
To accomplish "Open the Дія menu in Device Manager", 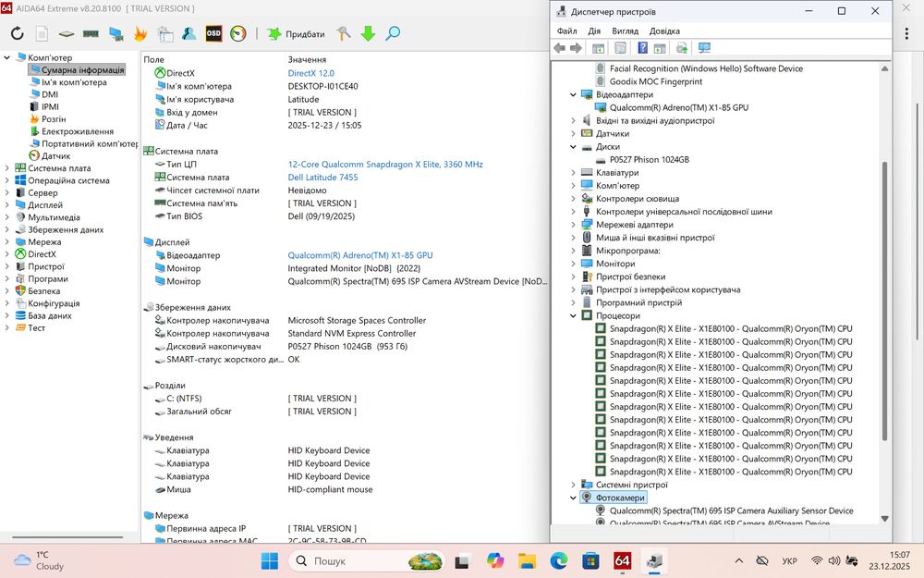I will pyautogui.click(x=594, y=31).
